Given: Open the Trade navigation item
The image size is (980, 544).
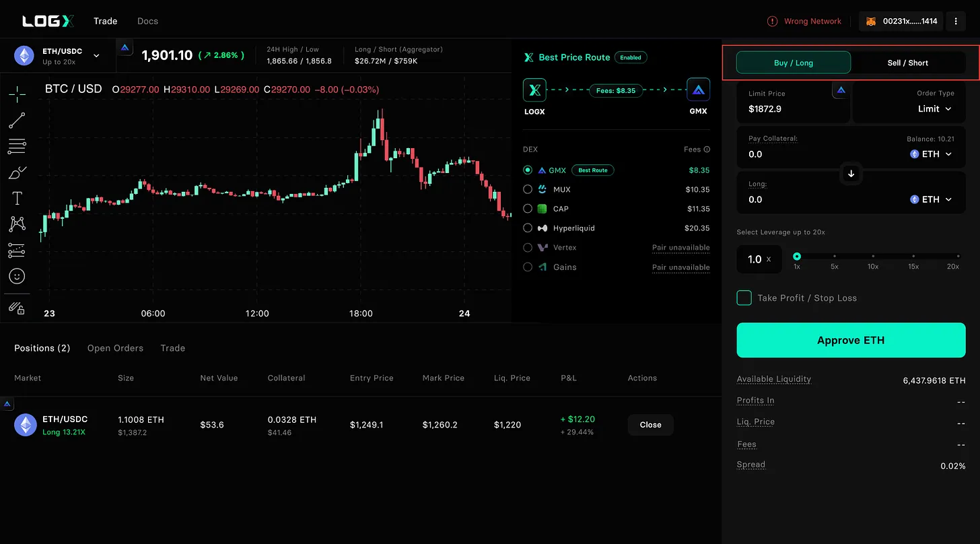Looking at the screenshot, I should [106, 21].
